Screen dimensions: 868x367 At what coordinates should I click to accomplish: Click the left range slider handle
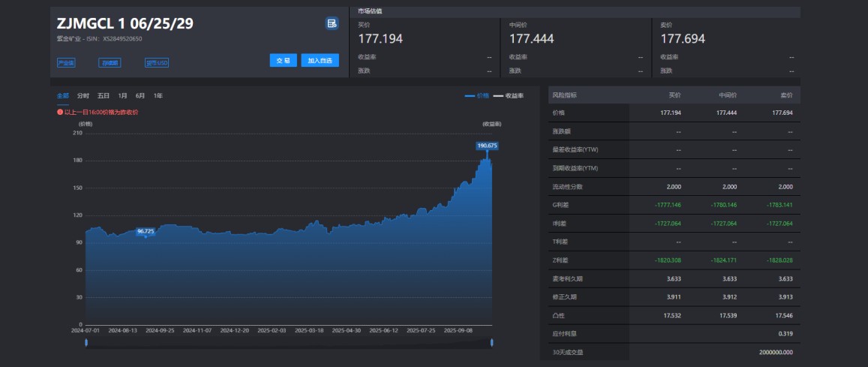(86, 342)
